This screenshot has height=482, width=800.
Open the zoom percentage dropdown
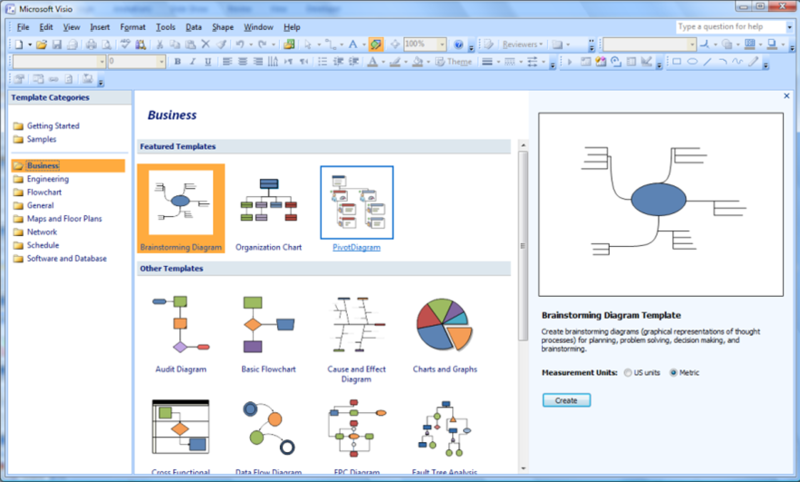(442, 44)
